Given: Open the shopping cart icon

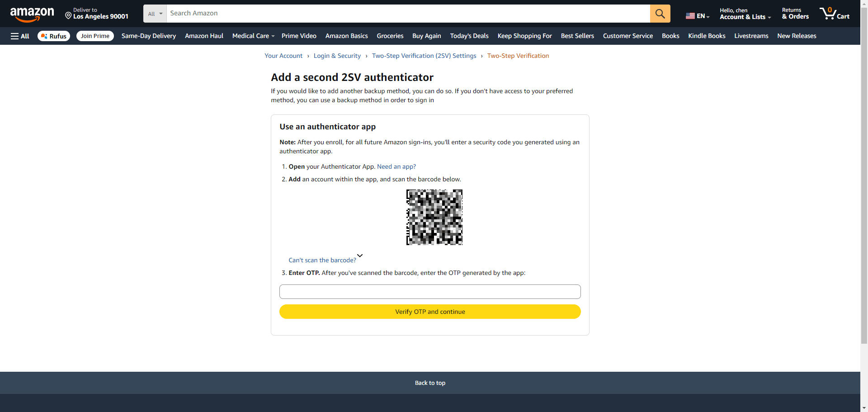Looking at the screenshot, I should pos(835,14).
